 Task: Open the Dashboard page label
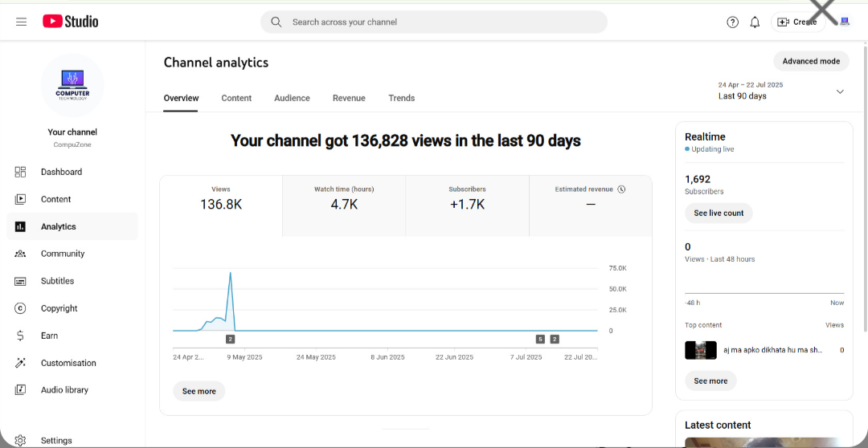pos(61,172)
